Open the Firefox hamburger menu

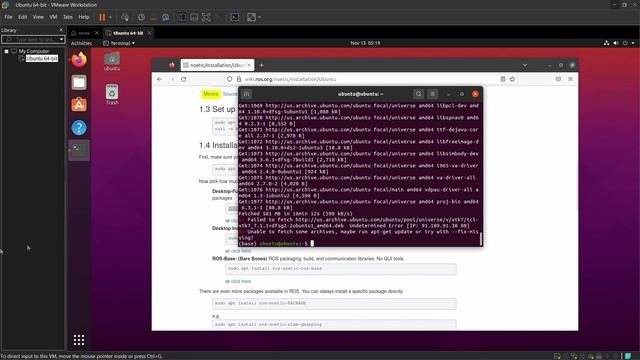click(570, 79)
